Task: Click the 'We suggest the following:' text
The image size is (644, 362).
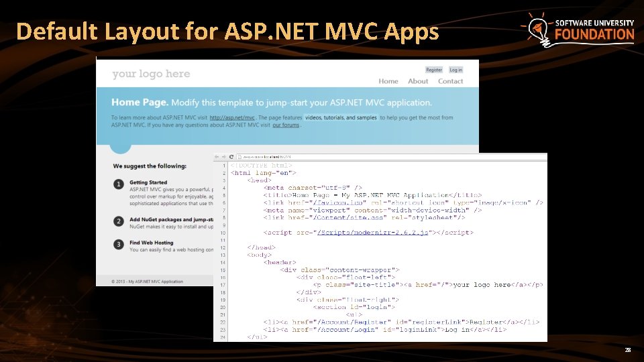Action: tap(150, 166)
